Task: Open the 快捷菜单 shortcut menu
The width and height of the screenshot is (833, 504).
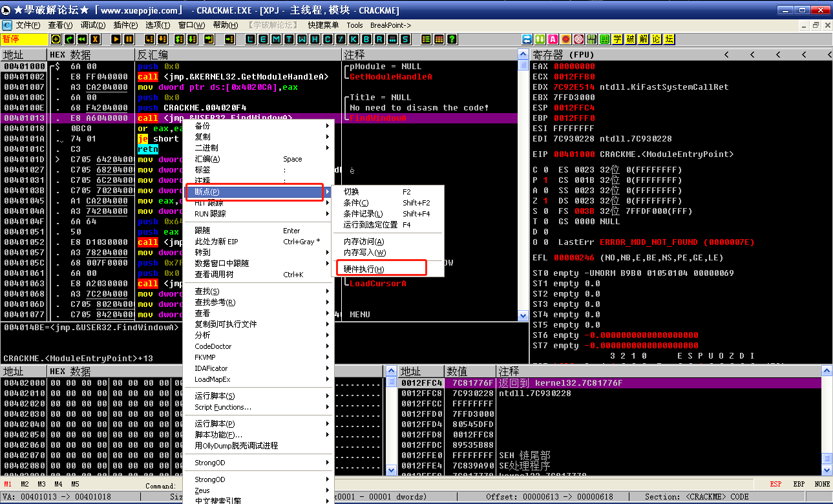Action: 323,25
